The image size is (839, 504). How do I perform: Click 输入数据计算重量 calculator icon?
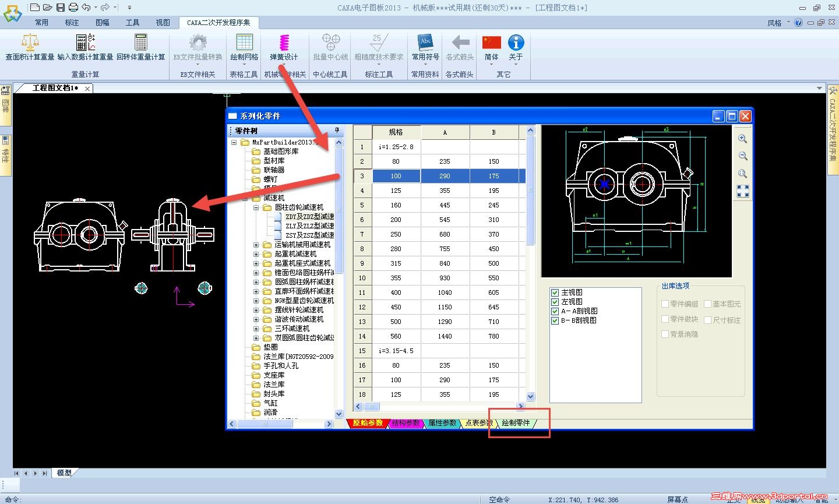(x=85, y=43)
